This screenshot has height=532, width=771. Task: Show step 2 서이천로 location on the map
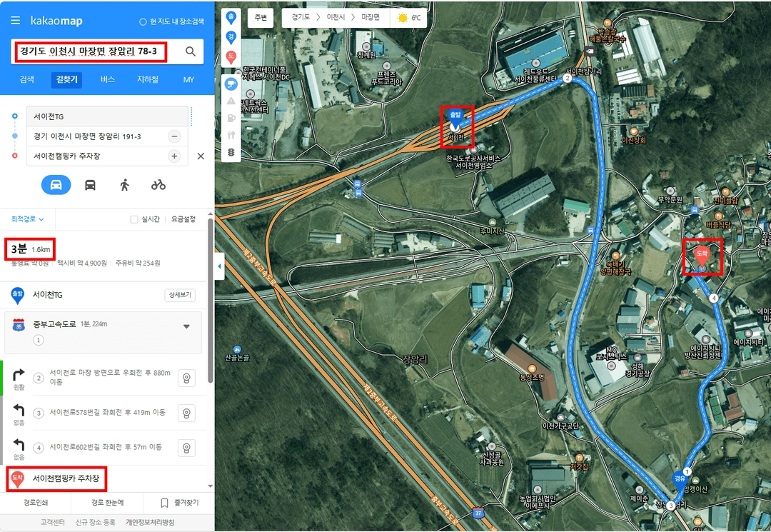tap(186, 378)
